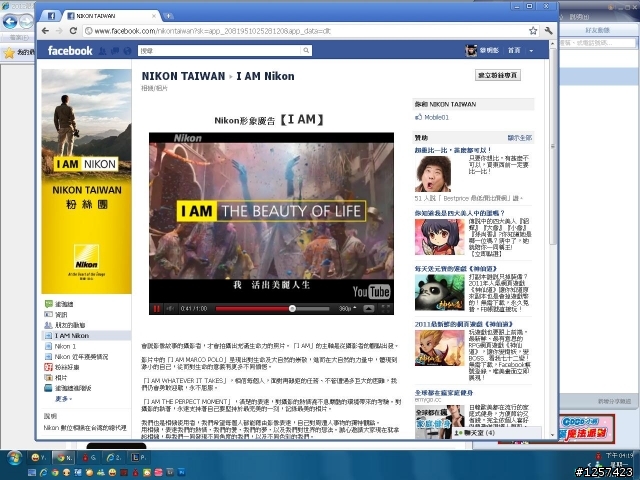This screenshot has height=480, width=640.
Task: Open Chrome's wrench settings menu
Action: tap(548, 31)
